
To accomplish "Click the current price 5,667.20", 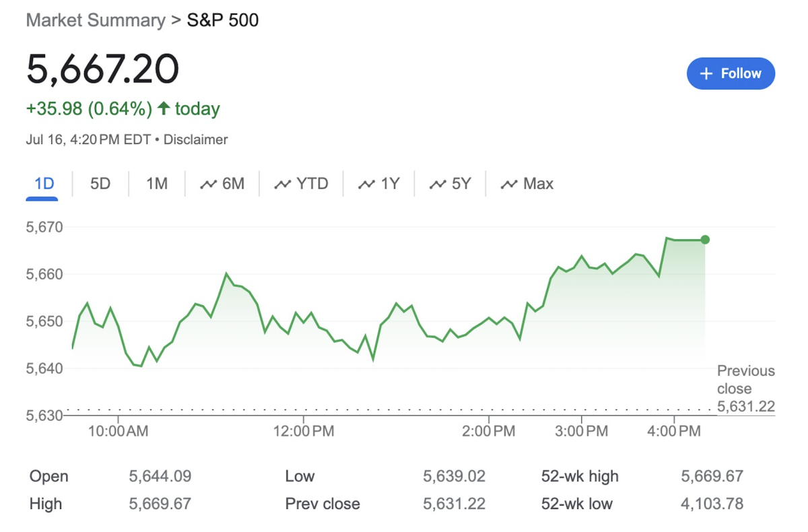I will tap(104, 69).
